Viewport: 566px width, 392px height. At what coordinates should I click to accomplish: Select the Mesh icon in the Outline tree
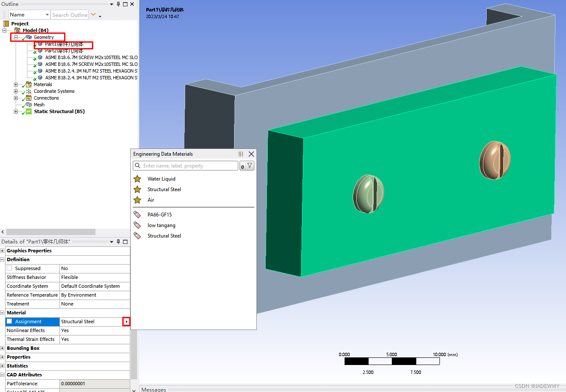[x=30, y=105]
